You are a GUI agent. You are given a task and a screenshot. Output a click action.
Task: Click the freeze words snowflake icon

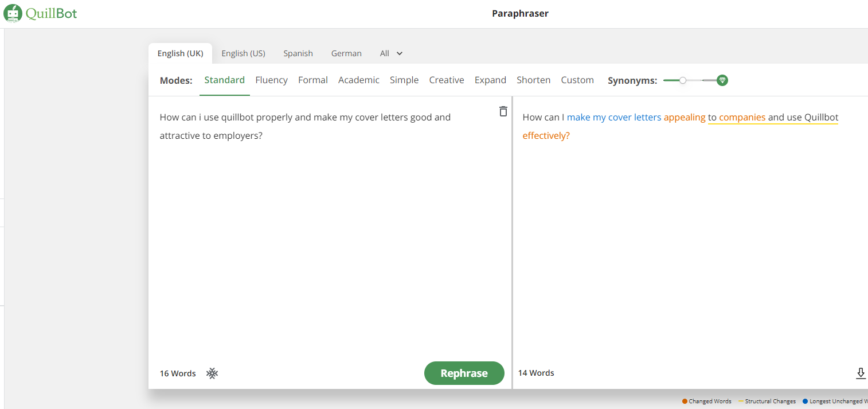click(212, 373)
